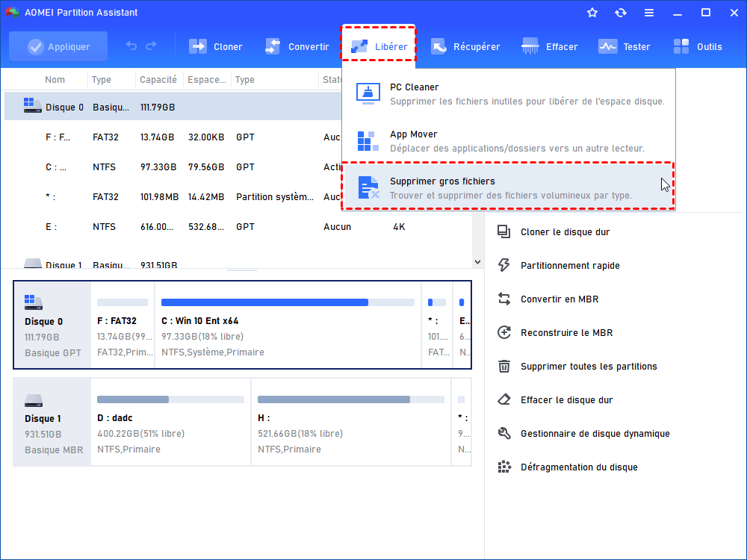Screen dimensions: 747x560
Task: Click the refresh icon in title bar
Action: coord(621,13)
